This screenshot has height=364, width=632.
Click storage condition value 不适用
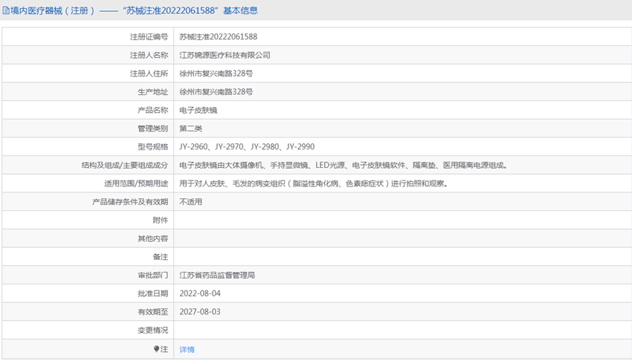(x=190, y=201)
